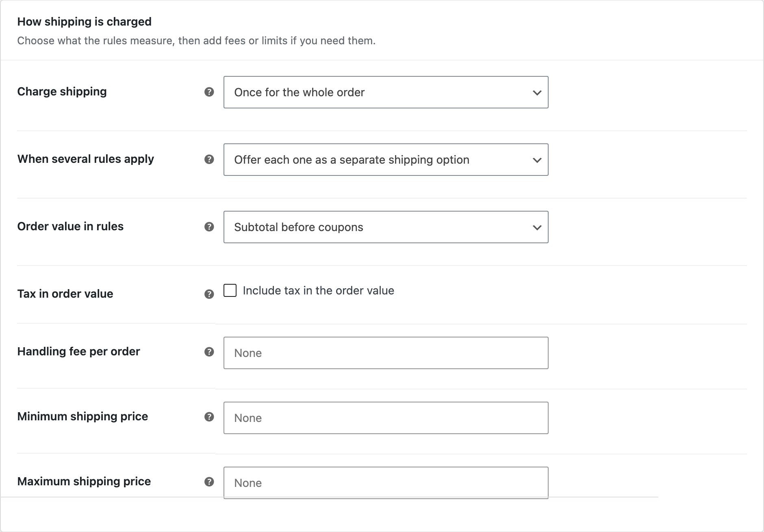Open the Charge shipping dropdown
This screenshot has height=532, width=764.
pos(386,92)
